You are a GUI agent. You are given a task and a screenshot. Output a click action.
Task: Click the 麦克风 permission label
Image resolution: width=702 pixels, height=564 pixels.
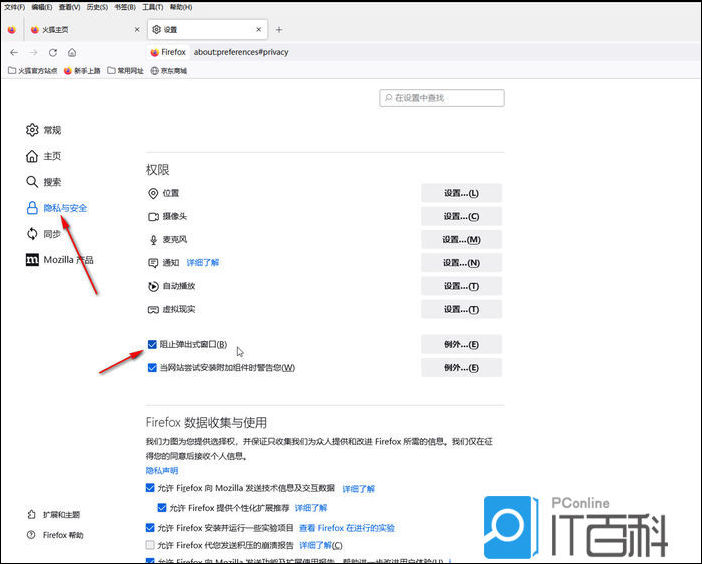coord(175,240)
